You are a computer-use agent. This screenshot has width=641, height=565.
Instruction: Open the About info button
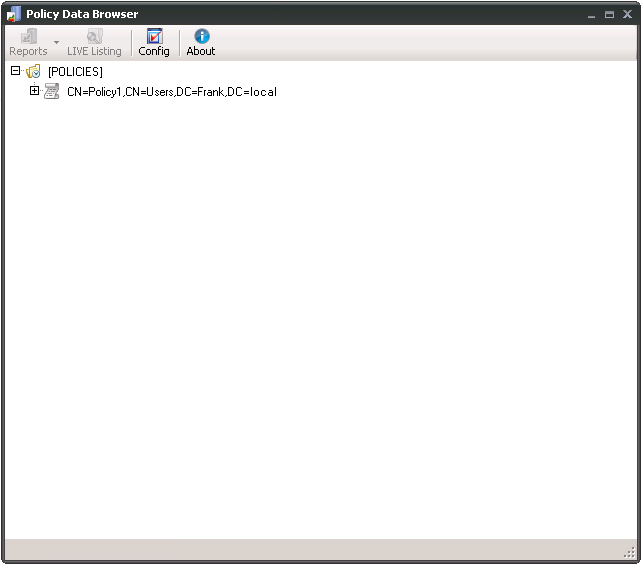[x=201, y=42]
